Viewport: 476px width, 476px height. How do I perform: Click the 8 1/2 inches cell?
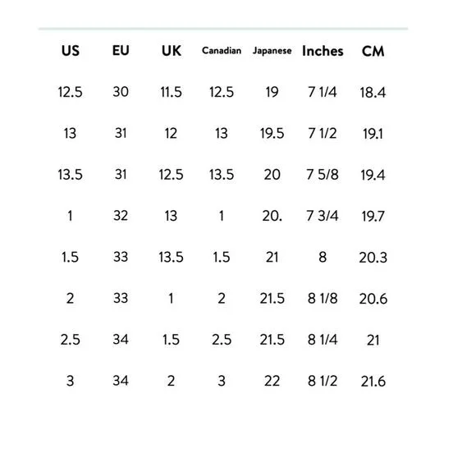click(x=323, y=381)
